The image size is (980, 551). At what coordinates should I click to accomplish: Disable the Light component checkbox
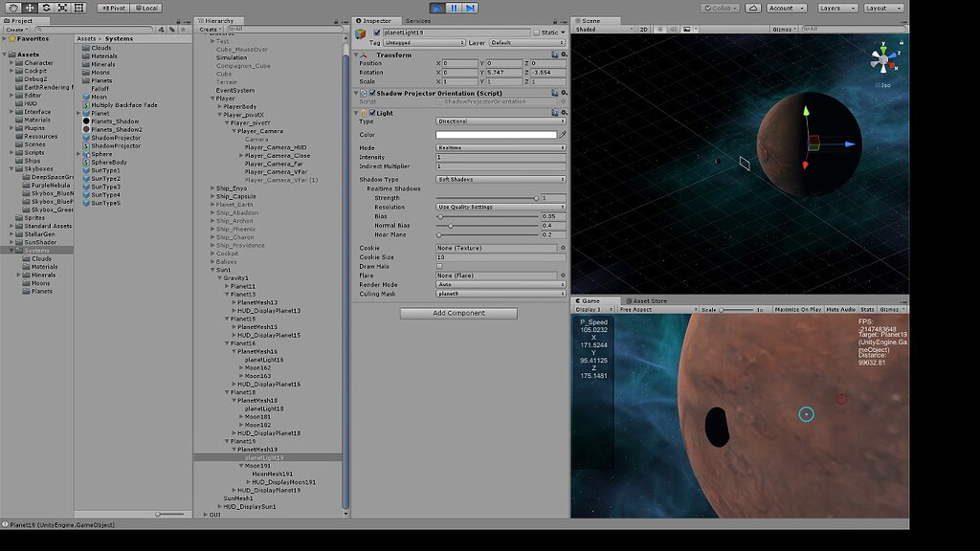tap(372, 112)
